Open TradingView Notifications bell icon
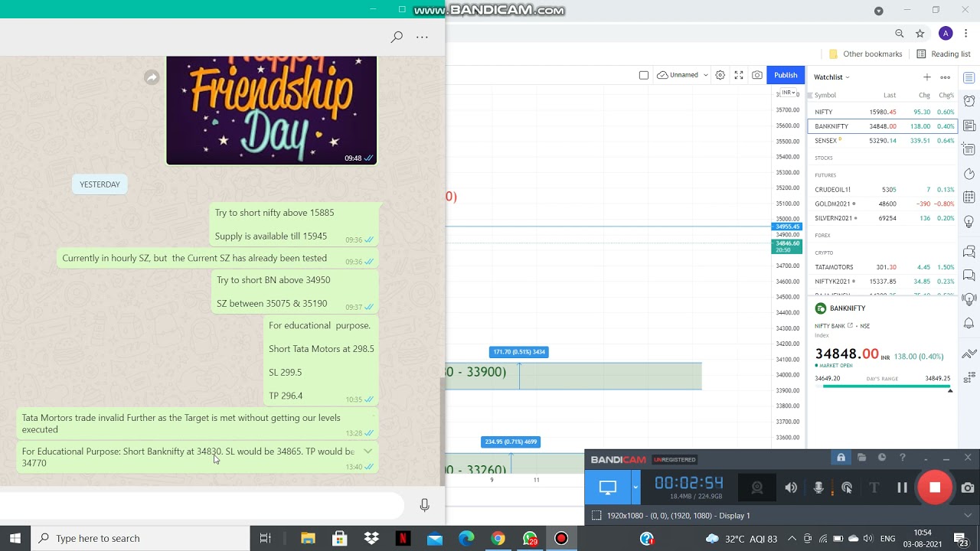980x551 pixels. pyautogui.click(x=969, y=323)
